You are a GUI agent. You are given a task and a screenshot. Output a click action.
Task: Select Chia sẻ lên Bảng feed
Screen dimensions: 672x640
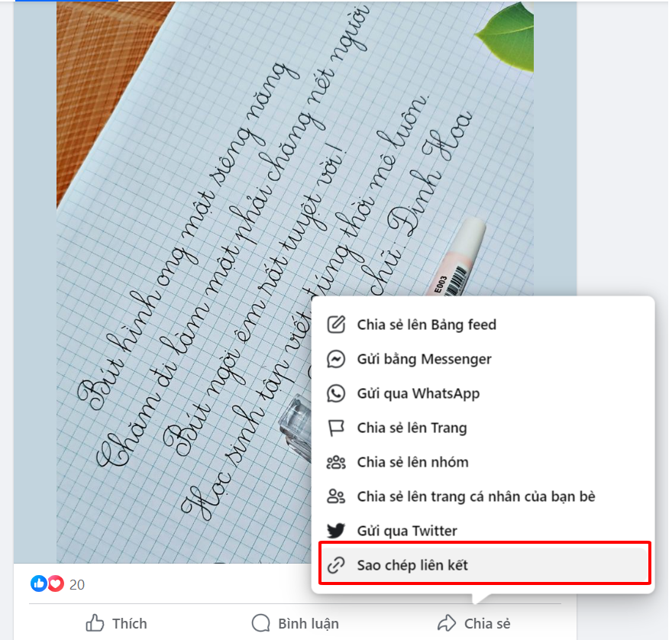[484, 325]
